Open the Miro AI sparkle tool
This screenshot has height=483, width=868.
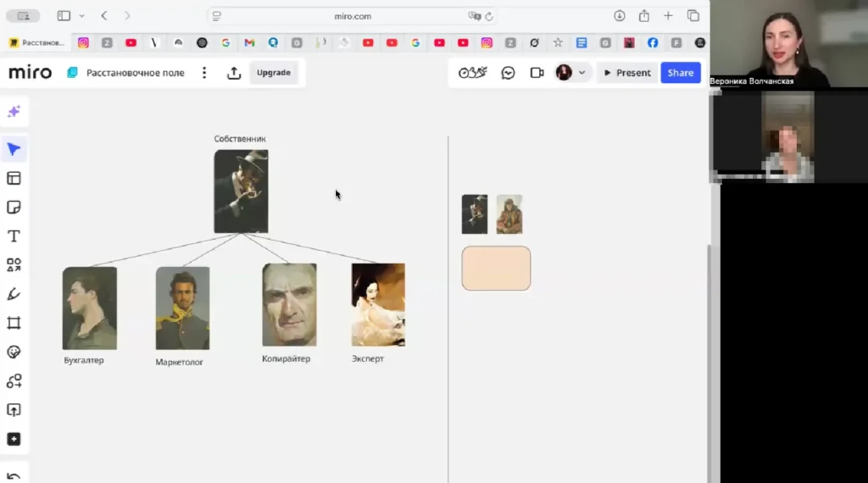[14, 112]
